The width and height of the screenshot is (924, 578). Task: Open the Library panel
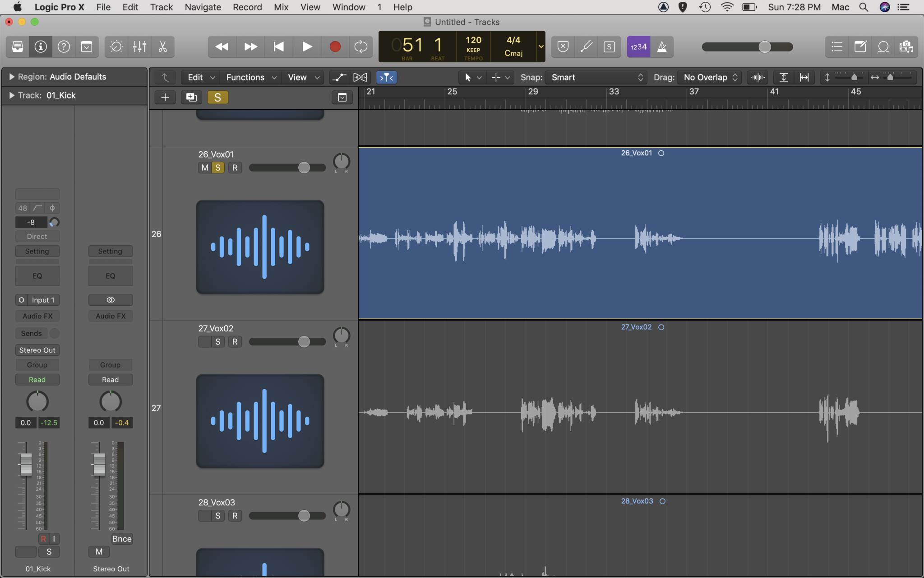(x=17, y=47)
